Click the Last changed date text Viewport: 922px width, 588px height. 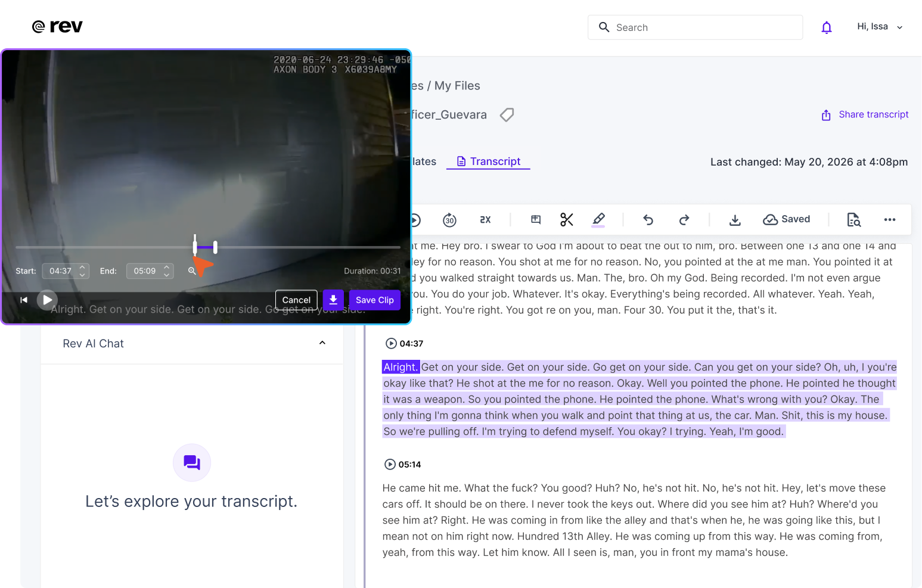[x=809, y=162]
